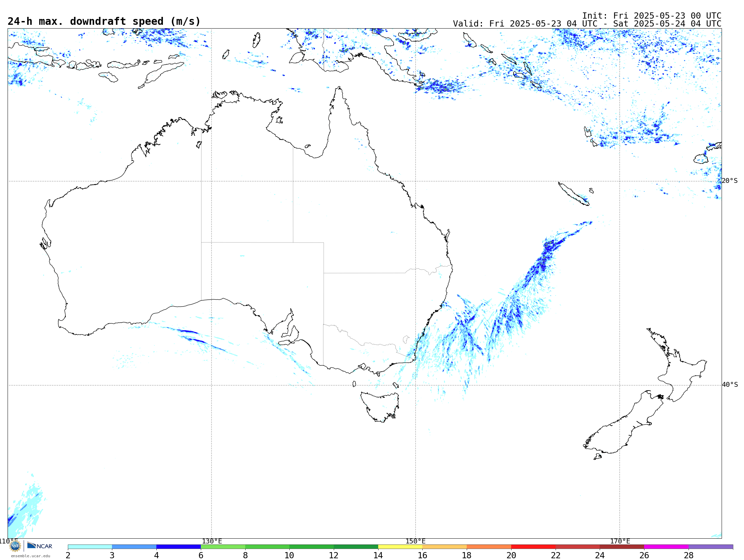Open the ensemble.ucar.edu text link
The image size is (744, 560).
[30, 556]
